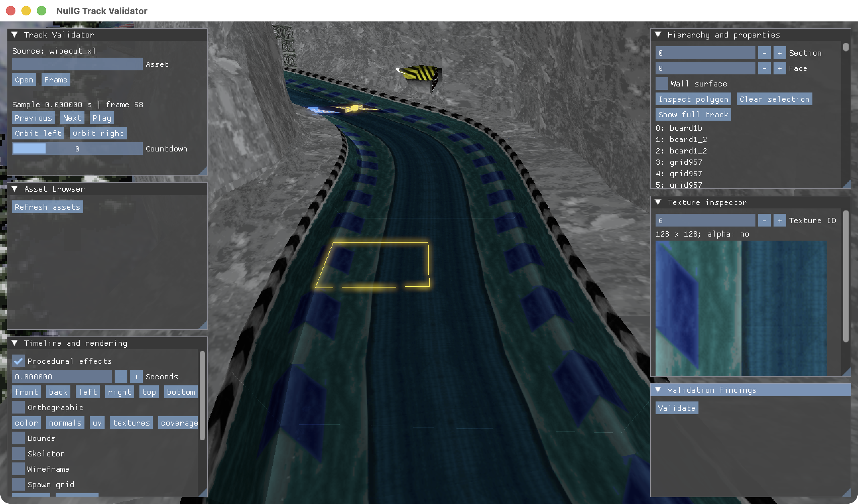Run the Validate button
This screenshot has height=504, width=858.
677,408
